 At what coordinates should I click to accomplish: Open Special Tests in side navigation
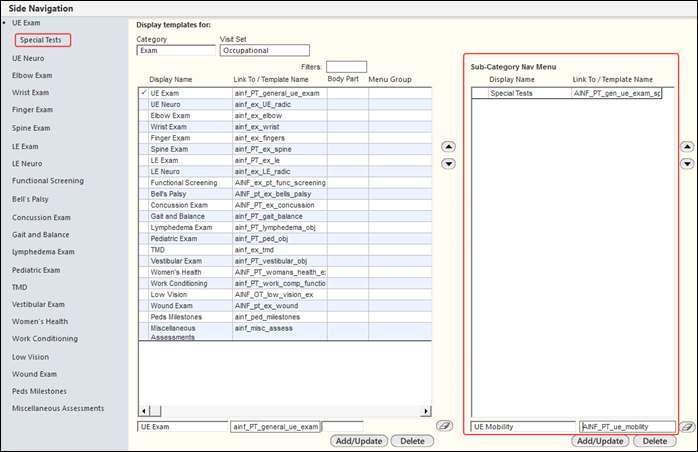click(x=43, y=40)
